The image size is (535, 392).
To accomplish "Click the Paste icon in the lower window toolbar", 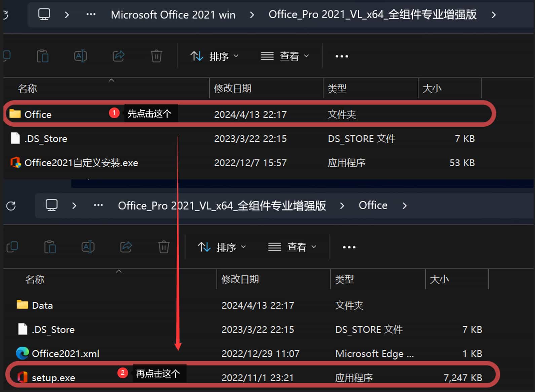I will click(50, 247).
